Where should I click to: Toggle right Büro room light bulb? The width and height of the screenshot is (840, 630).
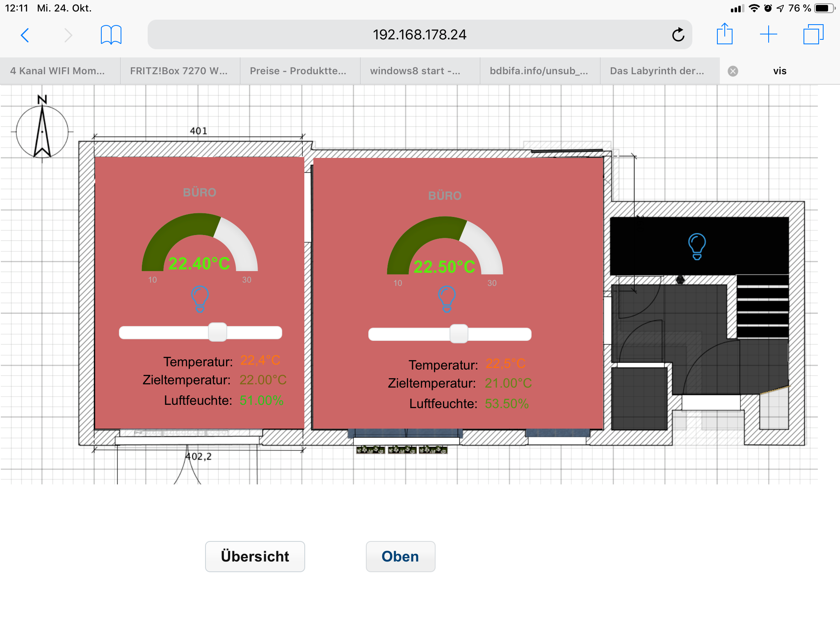pyautogui.click(x=447, y=299)
